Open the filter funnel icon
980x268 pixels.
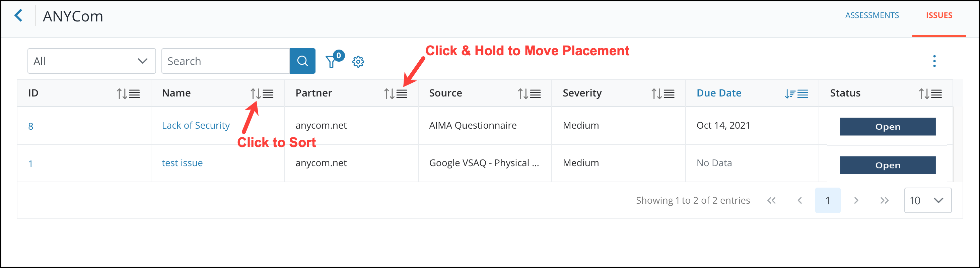tap(331, 61)
